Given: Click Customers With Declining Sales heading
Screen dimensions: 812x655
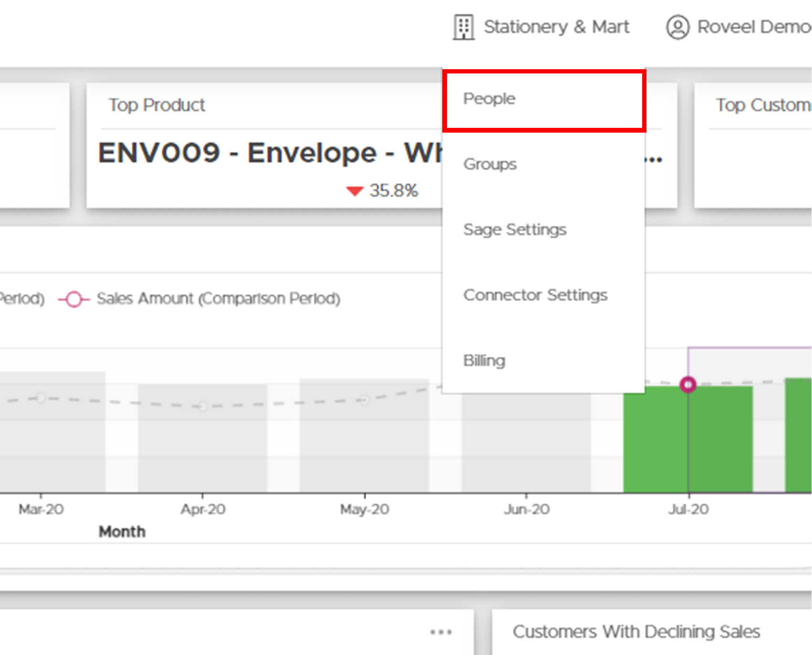Looking at the screenshot, I should pyautogui.click(x=636, y=632).
